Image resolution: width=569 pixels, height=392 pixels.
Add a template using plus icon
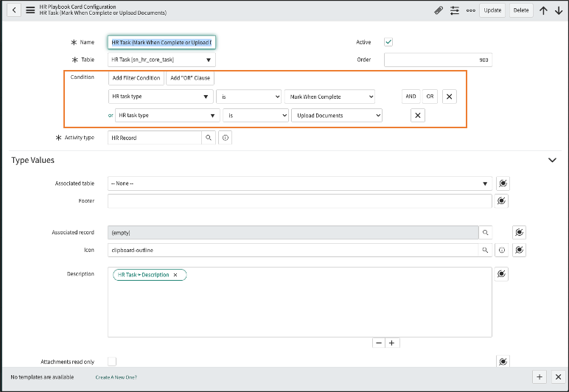click(x=540, y=377)
